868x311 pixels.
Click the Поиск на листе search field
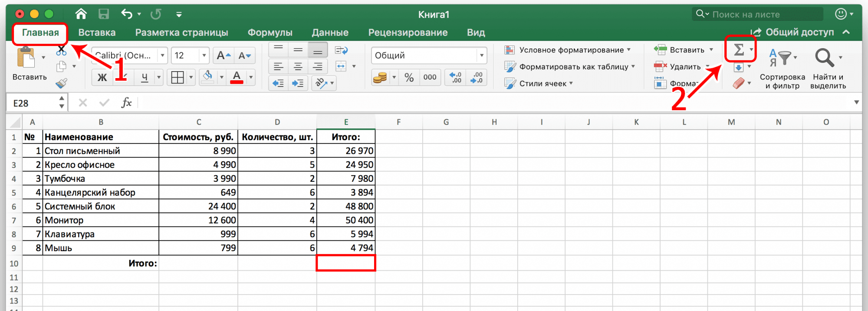click(x=757, y=14)
